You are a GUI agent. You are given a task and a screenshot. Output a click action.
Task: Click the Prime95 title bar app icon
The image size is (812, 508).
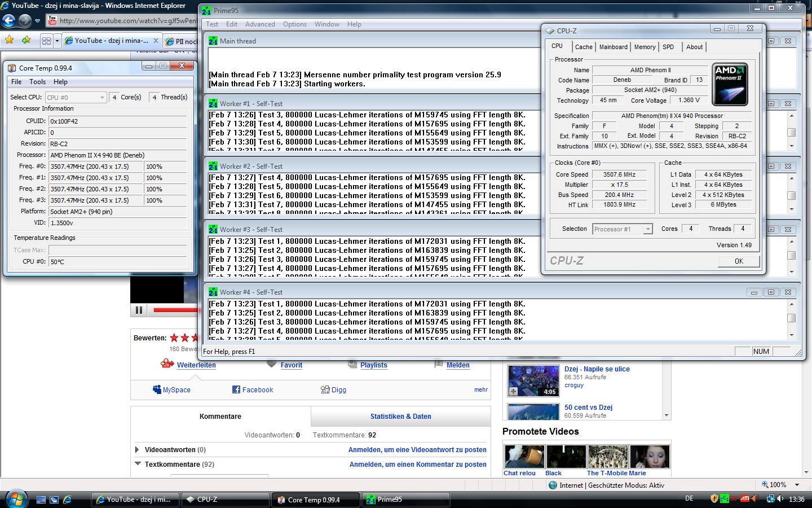(206, 10)
